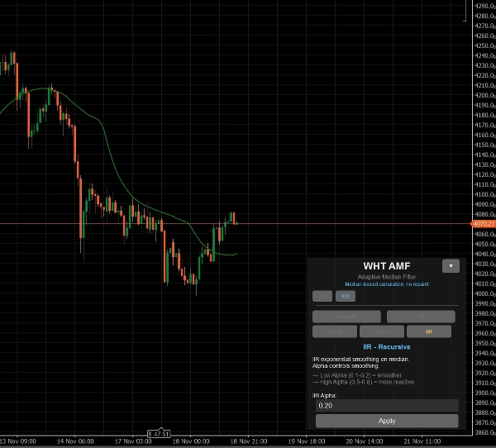Collapse the WHT AMF panel with the arrow button

(x=451, y=266)
